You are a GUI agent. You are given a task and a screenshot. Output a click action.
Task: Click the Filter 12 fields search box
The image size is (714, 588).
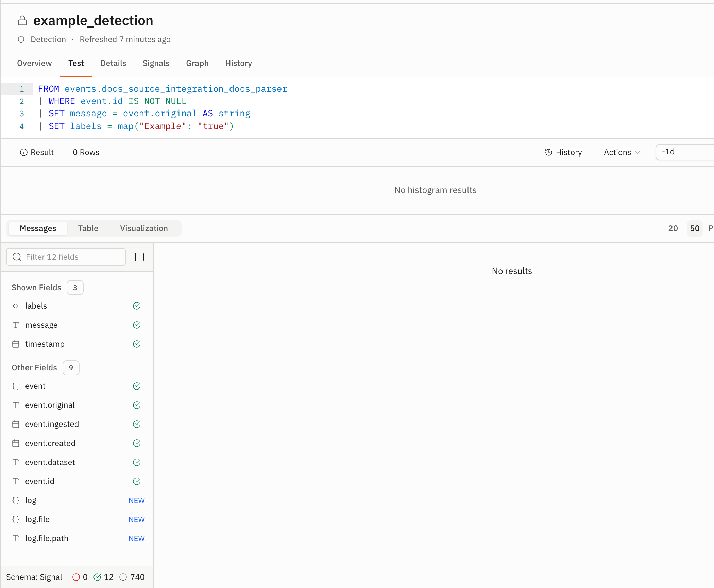click(x=66, y=257)
